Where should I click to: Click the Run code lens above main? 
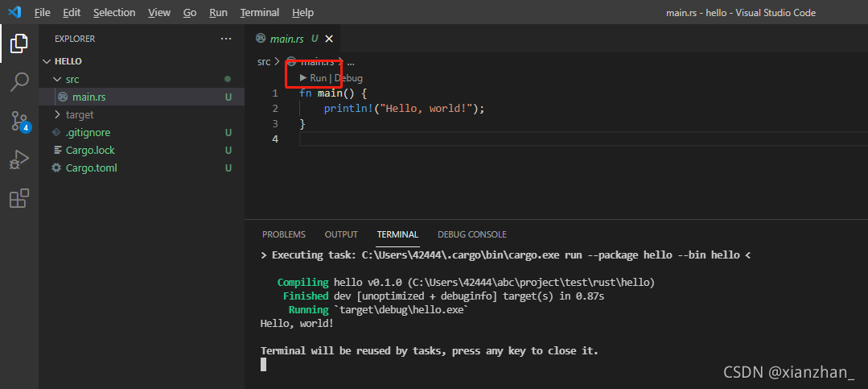coord(313,78)
